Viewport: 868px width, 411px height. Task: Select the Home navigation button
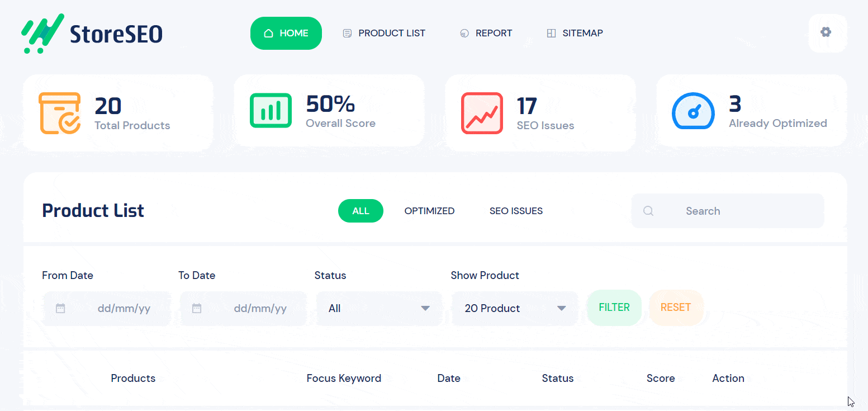click(286, 33)
